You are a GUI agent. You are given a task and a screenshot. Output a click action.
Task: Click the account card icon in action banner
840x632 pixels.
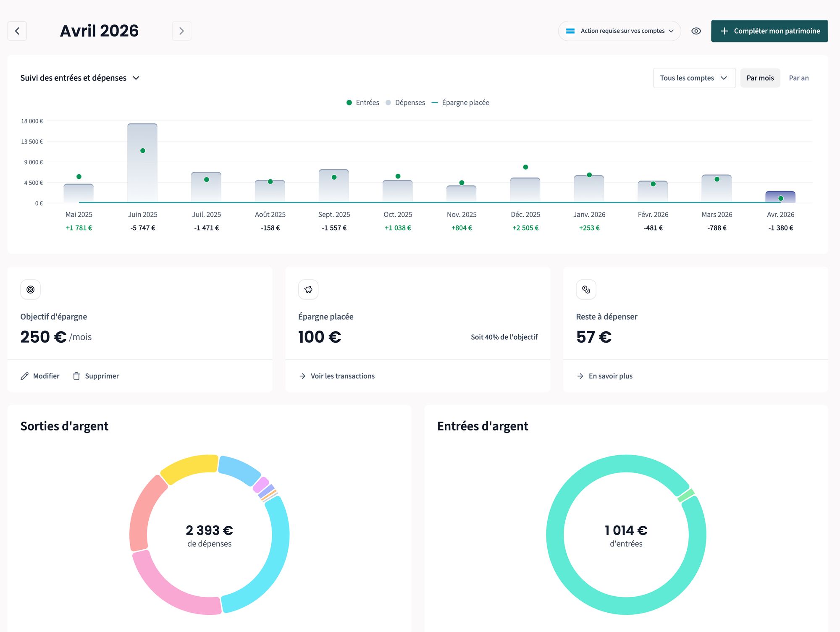tap(570, 31)
